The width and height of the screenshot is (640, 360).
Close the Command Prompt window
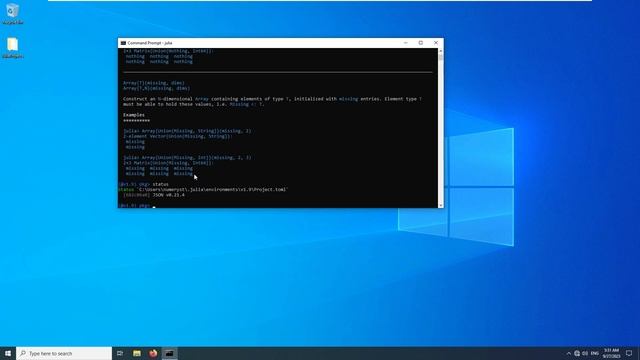click(x=436, y=42)
